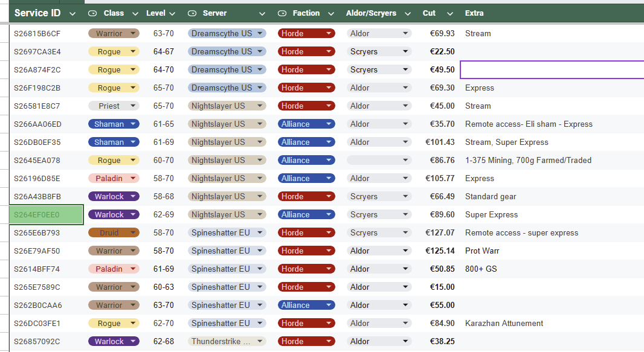Open Warlock class chip for S26A43B8FB
Image resolution: width=644 pixels, height=352 pixels.
[x=114, y=196]
